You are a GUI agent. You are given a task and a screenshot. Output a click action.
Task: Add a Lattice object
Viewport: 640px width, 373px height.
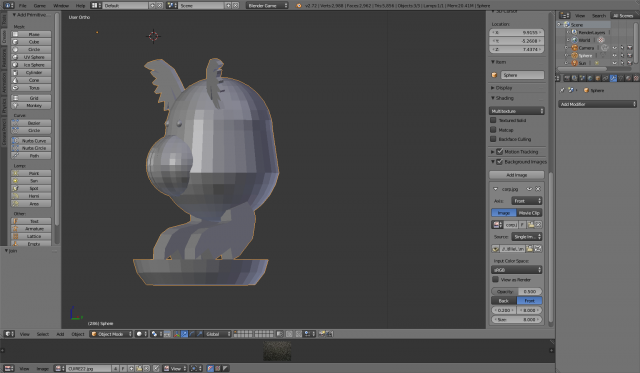click(31, 236)
